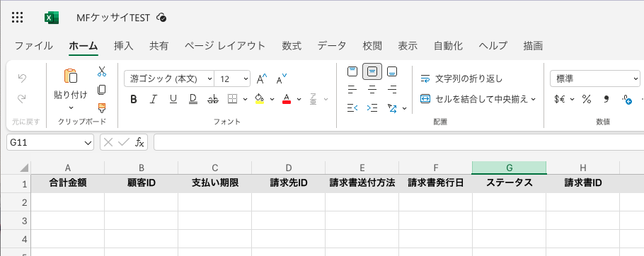This screenshot has height=256, width=644.
Task: Increase indent icon
Action: point(372,108)
